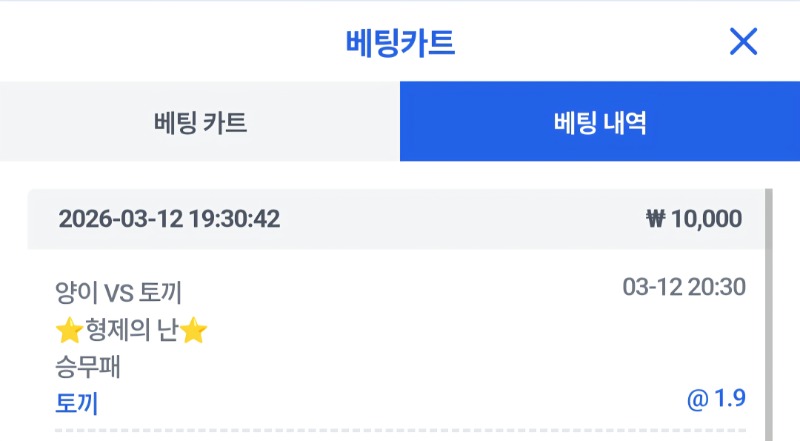
Task: Click the 승무패 bet type label
Action: point(87,367)
